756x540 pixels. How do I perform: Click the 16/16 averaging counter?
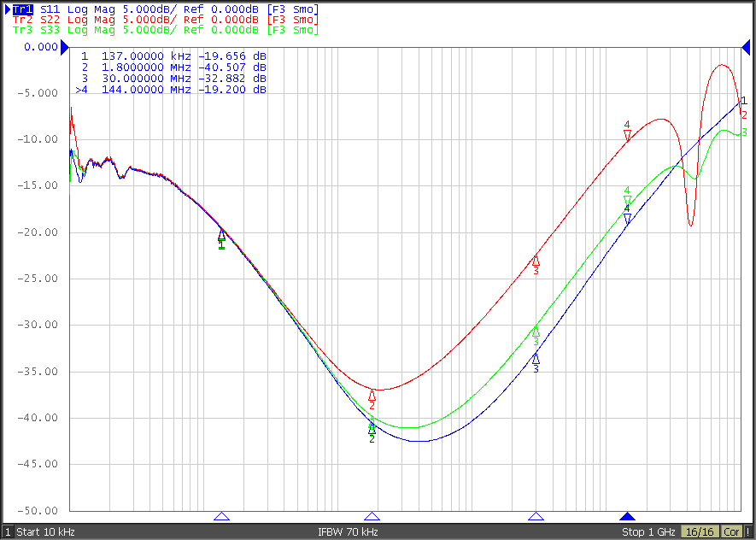click(700, 531)
